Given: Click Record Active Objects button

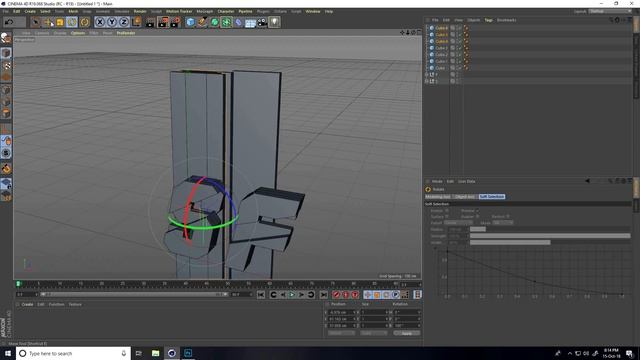Looking at the screenshot, I should point(336,295).
